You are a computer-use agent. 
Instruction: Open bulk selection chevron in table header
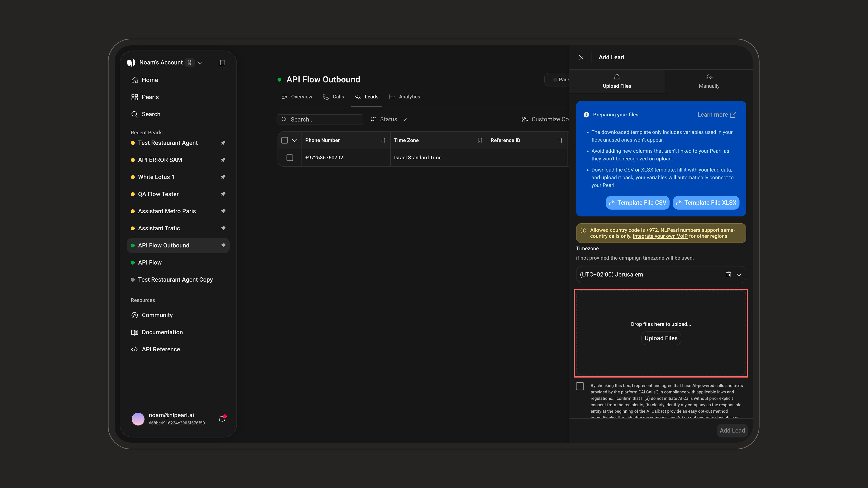(294, 140)
